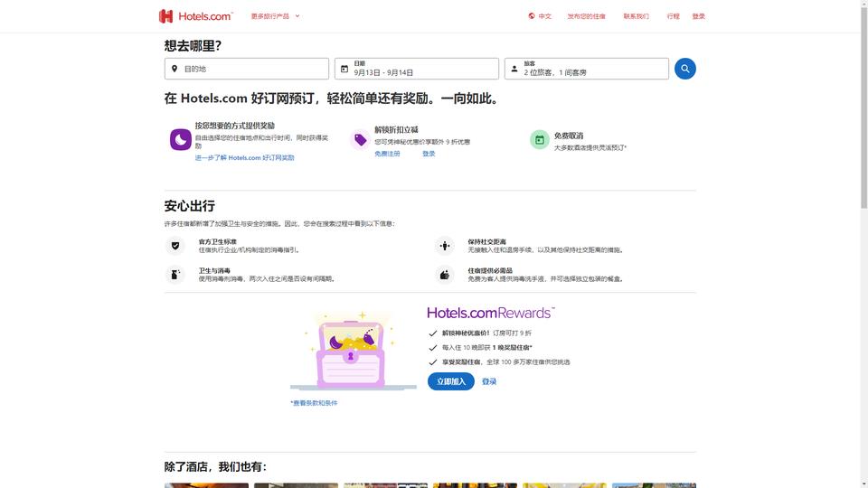The width and height of the screenshot is (868, 488).
Task: Open 联系我们 in the header
Action: [636, 16]
